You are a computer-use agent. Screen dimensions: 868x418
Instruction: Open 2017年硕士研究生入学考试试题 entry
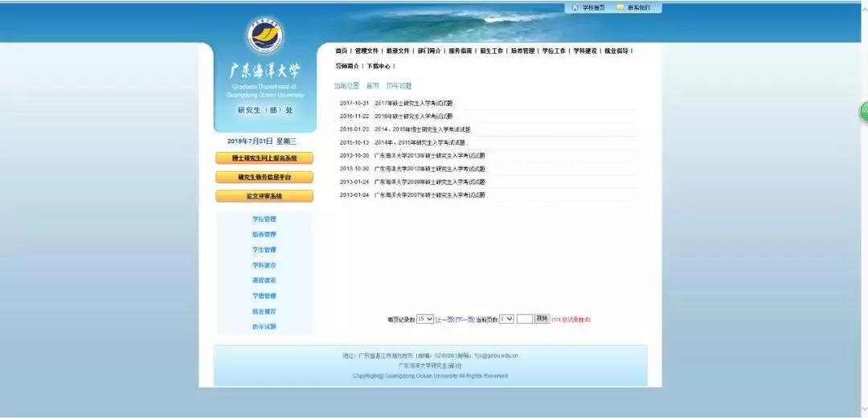click(x=413, y=103)
